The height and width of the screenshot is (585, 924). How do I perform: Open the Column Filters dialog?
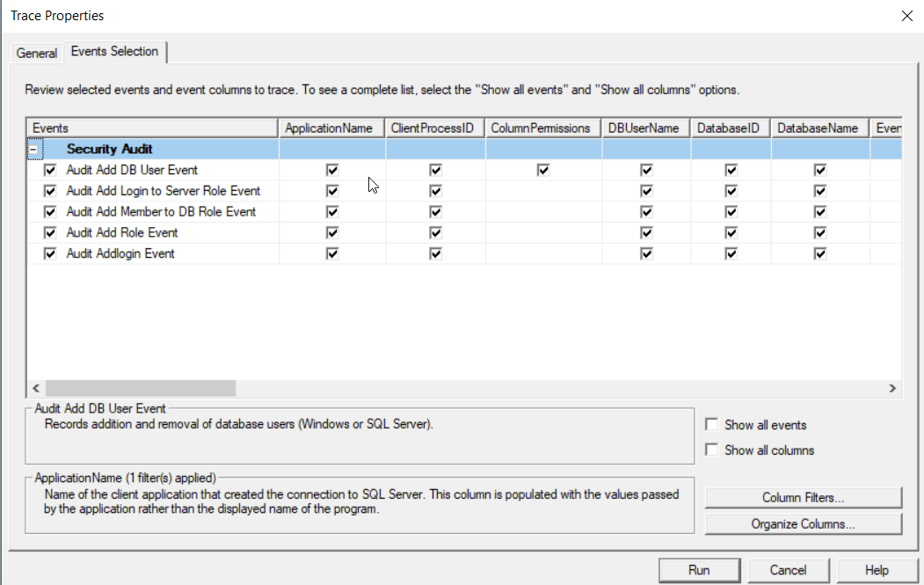click(803, 498)
